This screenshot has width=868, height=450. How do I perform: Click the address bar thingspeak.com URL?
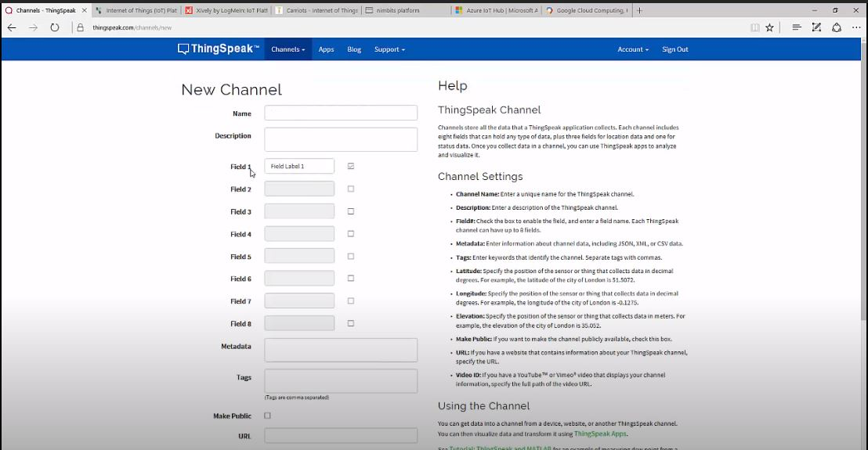pyautogui.click(x=132, y=27)
